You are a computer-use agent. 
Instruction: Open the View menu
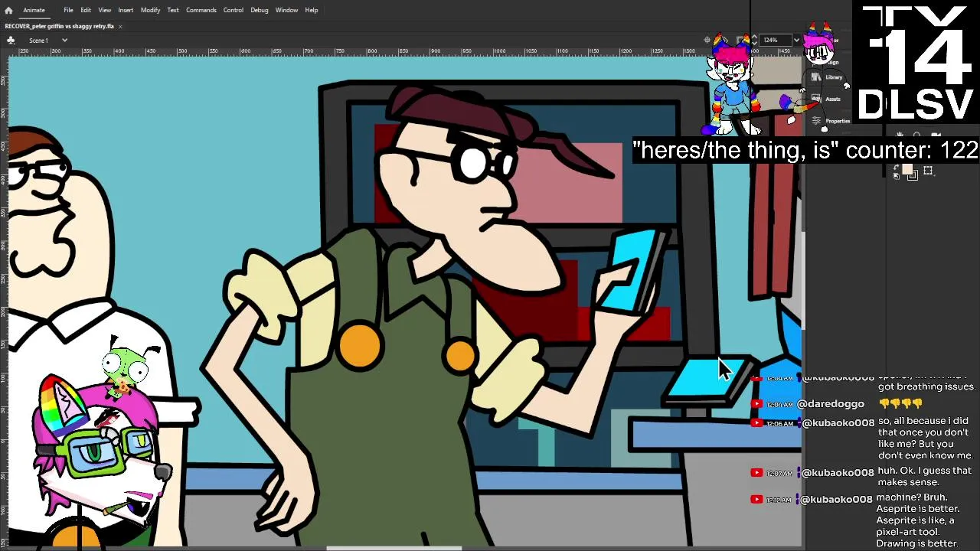(105, 10)
